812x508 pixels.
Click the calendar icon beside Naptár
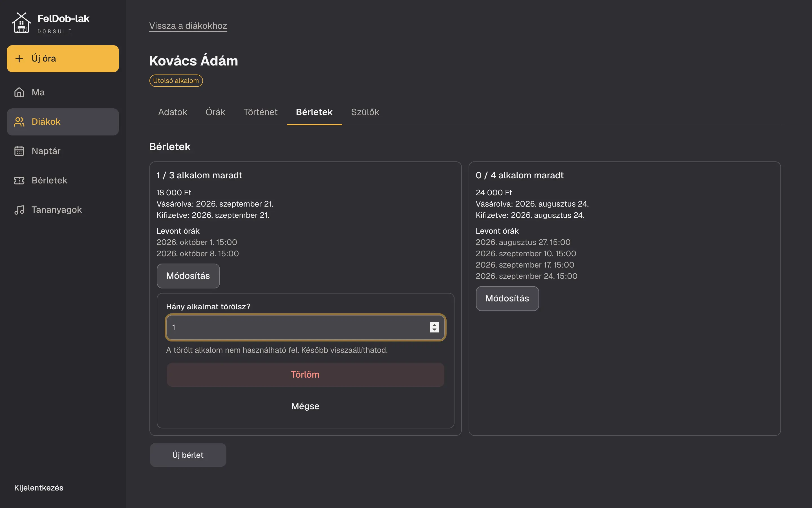tap(19, 151)
